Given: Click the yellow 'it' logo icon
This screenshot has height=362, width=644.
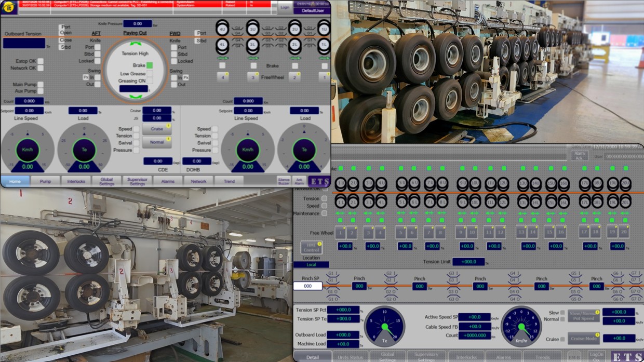Looking at the screenshot, I should 9,7.
